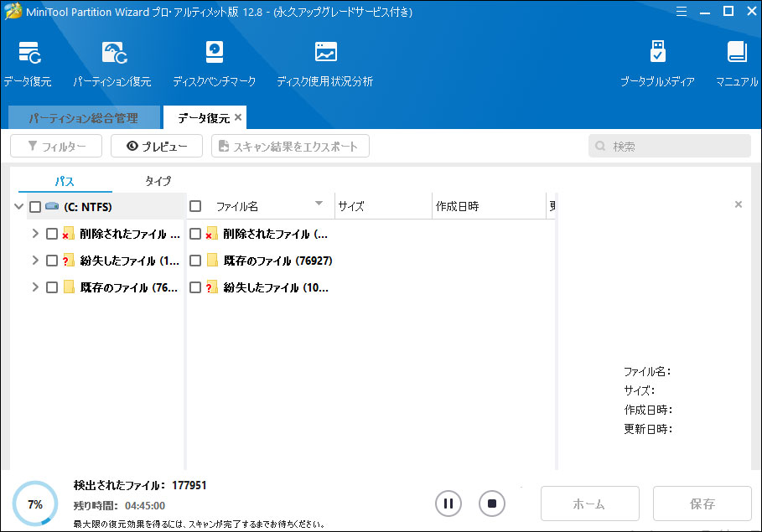Screen dimensions: 762x532
Task: Stop the scan
Action: [492, 504]
